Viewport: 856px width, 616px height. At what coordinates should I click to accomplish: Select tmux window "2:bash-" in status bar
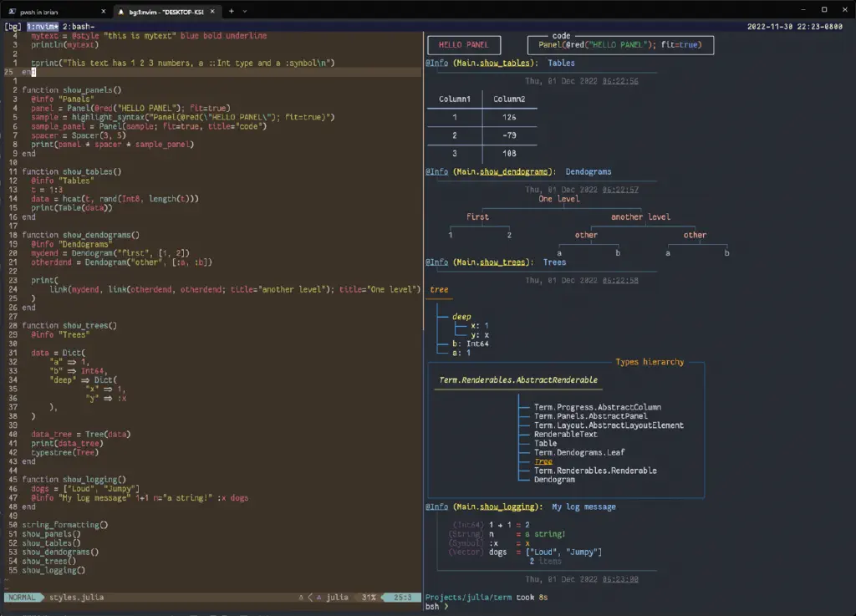(78, 26)
